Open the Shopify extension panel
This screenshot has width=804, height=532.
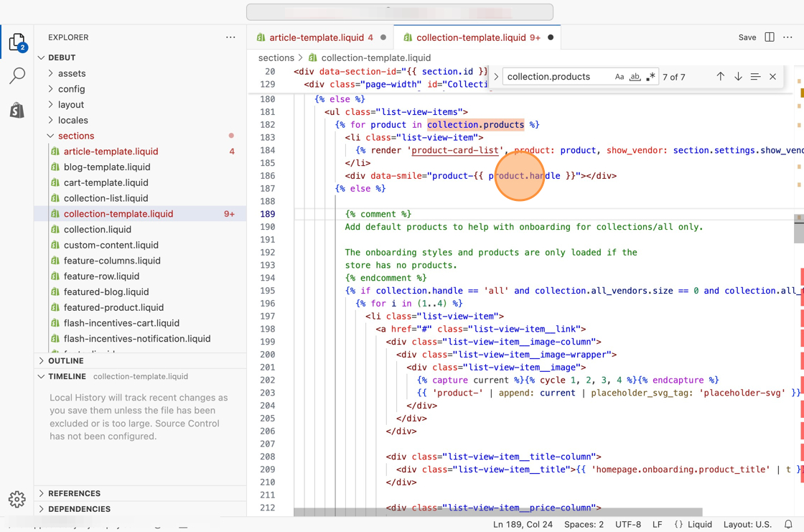17,110
